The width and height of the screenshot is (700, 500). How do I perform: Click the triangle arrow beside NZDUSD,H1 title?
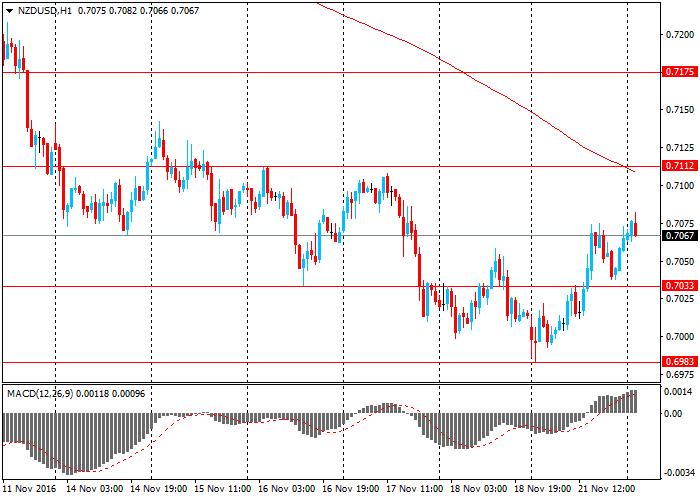click(x=9, y=9)
